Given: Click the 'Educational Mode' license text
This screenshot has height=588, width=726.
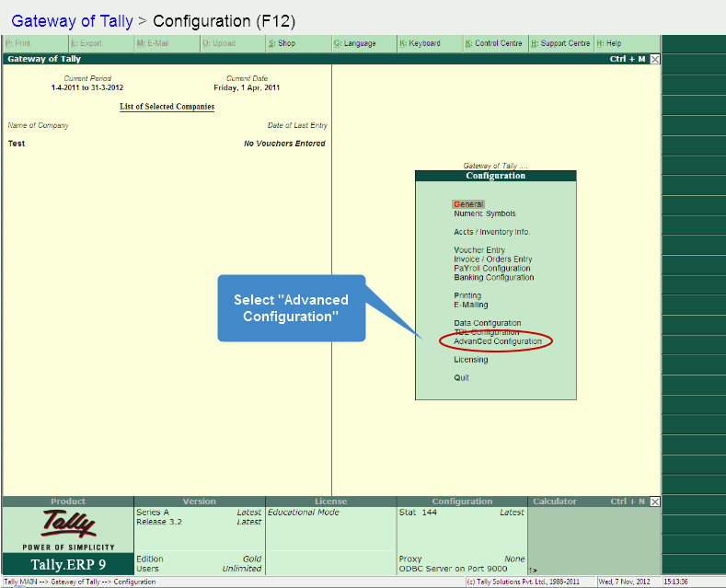Looking at the screenshot, I should coord(304,513).
